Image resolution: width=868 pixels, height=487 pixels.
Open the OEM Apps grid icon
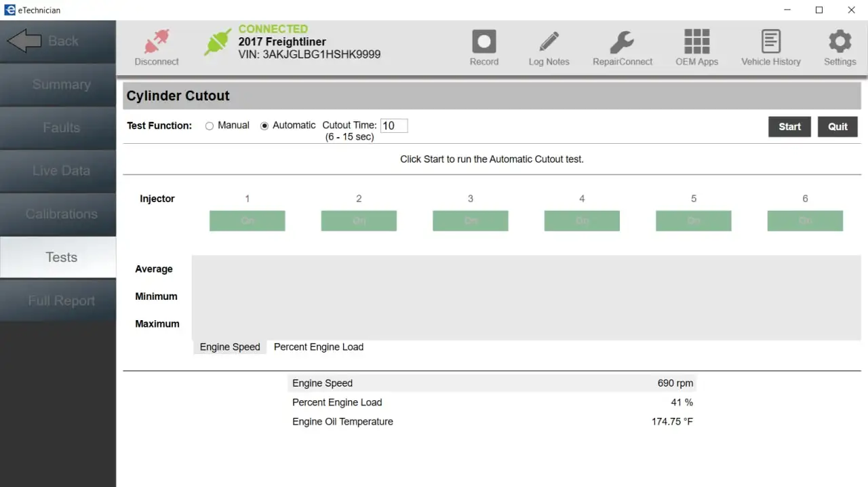(696, 41)
